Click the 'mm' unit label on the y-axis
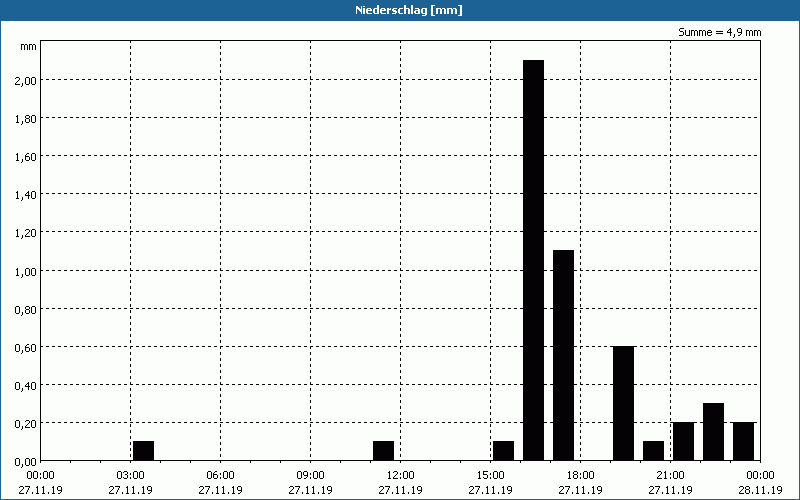Viewport: 800px width, 500px height. pos(29,47)
